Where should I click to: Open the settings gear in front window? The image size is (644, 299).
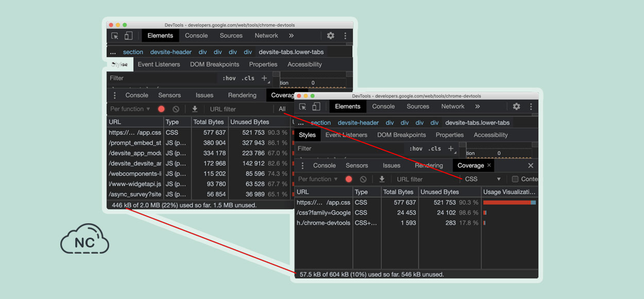pyautogui.click(x=516, y=106)
